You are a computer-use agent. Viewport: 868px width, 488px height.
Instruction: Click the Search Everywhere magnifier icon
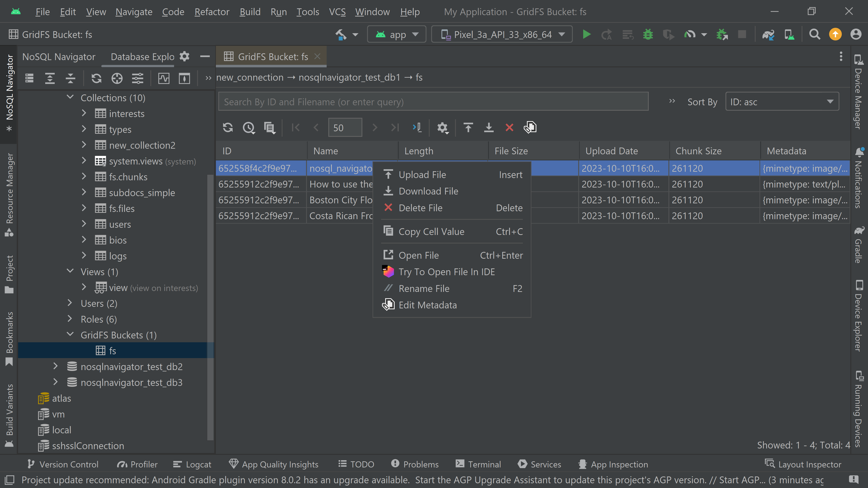(x=814, y=34)
